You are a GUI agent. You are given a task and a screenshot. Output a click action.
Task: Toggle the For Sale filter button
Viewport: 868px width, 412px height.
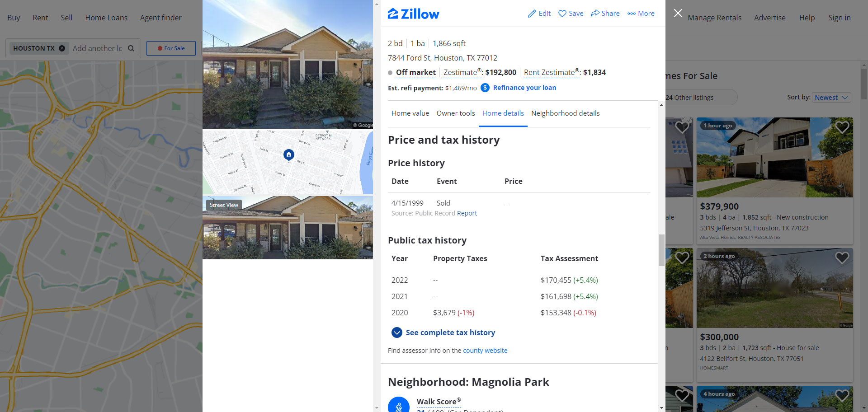point(171,48)
